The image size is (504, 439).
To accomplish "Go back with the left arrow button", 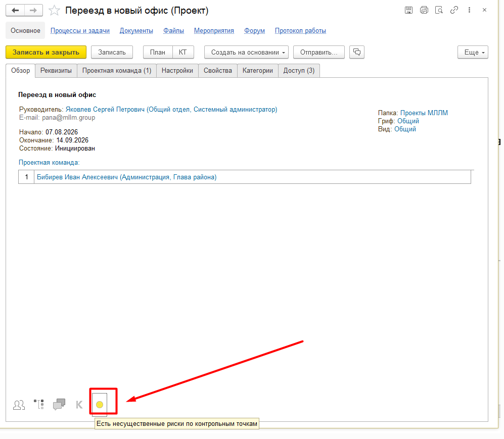I will 15,10.
